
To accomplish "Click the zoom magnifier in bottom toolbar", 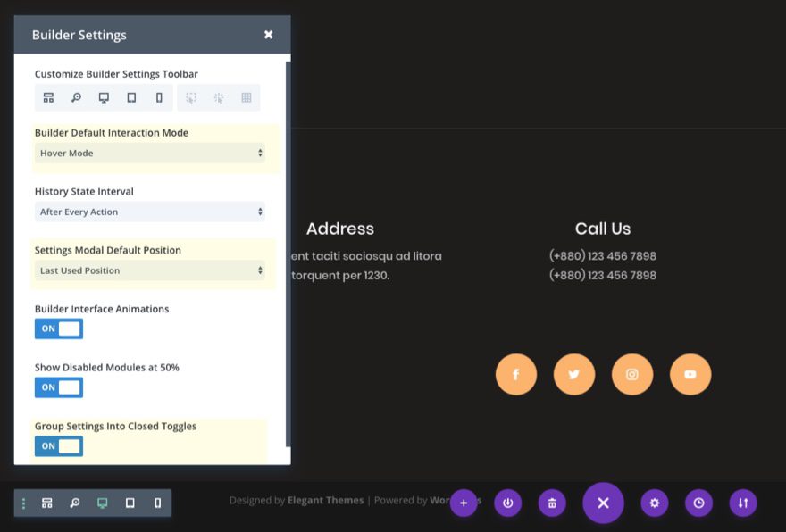I will click(75, 503).
